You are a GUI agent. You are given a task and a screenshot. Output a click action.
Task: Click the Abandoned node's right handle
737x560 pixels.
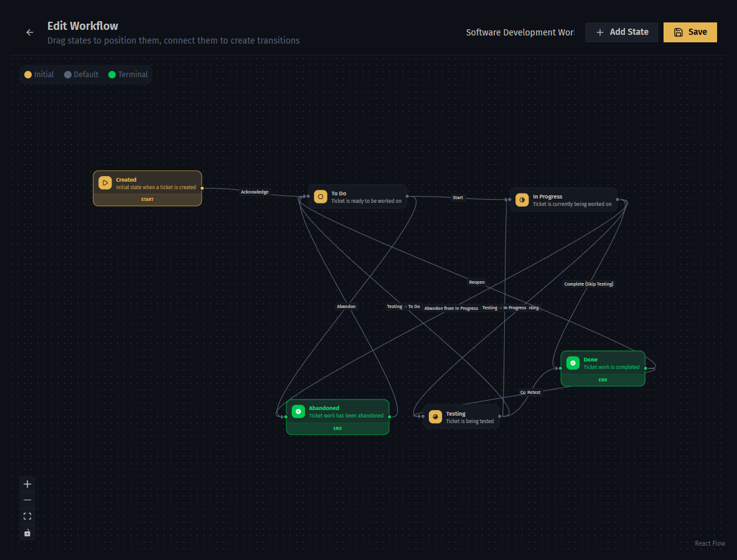(390, 417)
